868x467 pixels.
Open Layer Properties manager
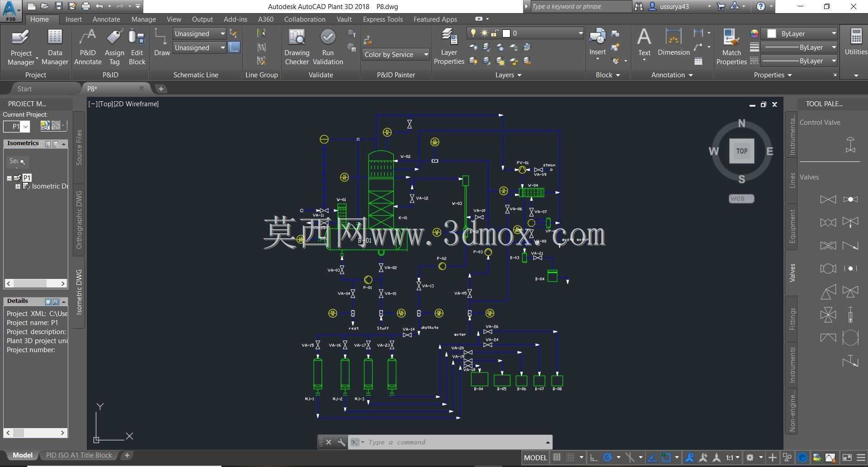449,47
